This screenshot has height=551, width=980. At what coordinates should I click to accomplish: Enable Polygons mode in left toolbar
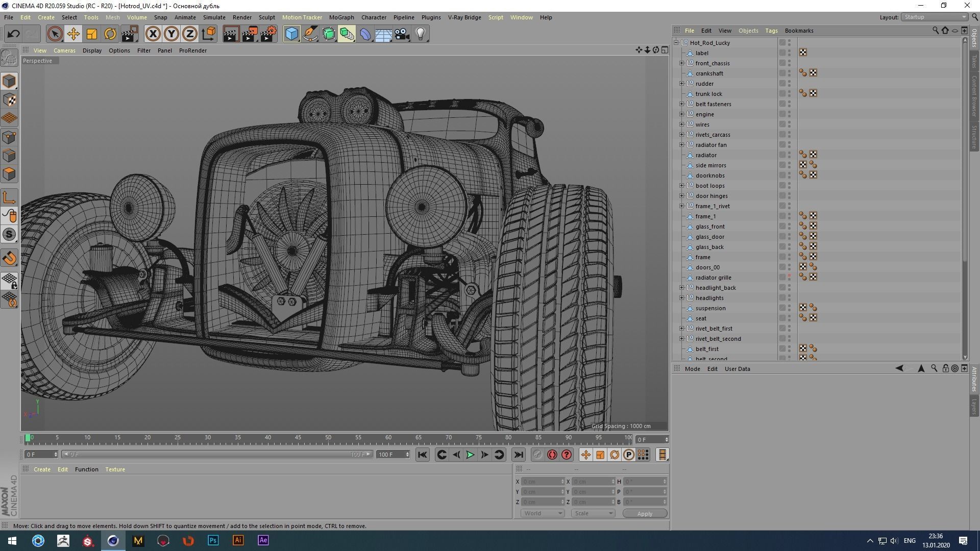point(9,174)
